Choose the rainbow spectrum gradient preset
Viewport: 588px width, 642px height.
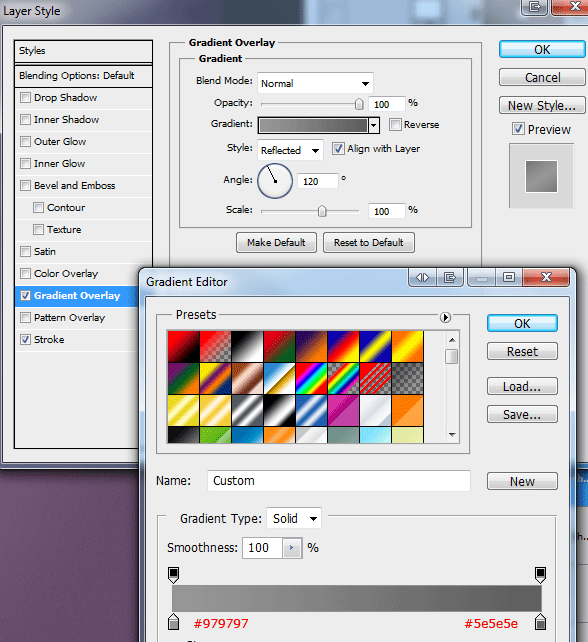(311, 379)
